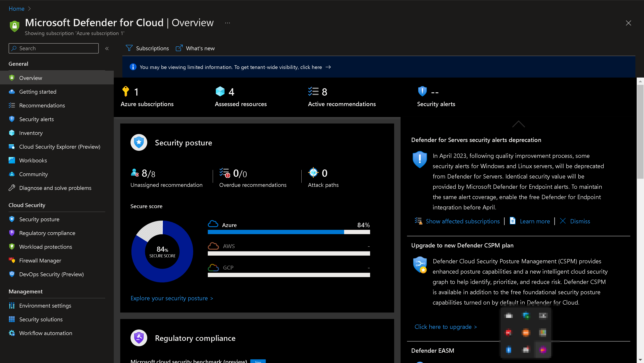Open Environment settings

pyautogui.click(x=45, y=305)
